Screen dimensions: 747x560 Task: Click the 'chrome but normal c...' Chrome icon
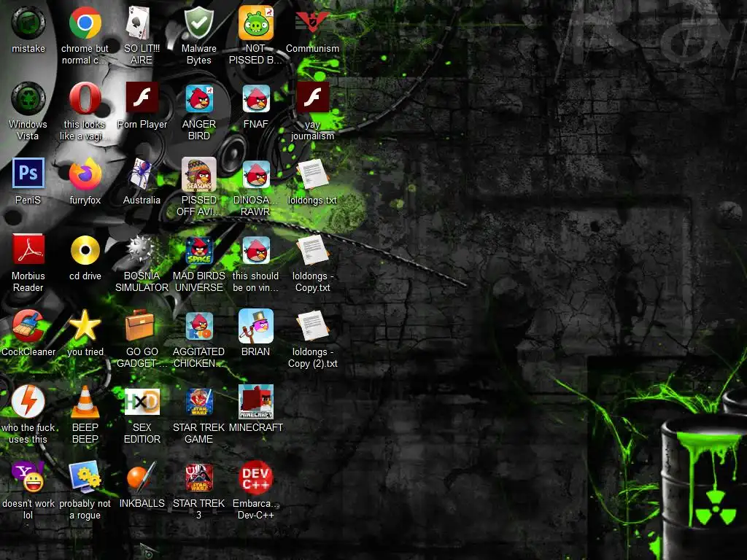[x=85, y=23]
